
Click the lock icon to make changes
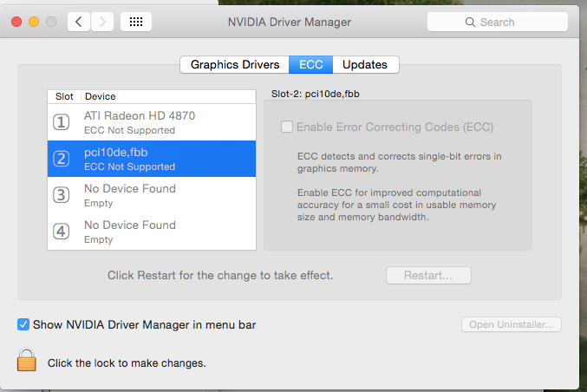(27, 360)
